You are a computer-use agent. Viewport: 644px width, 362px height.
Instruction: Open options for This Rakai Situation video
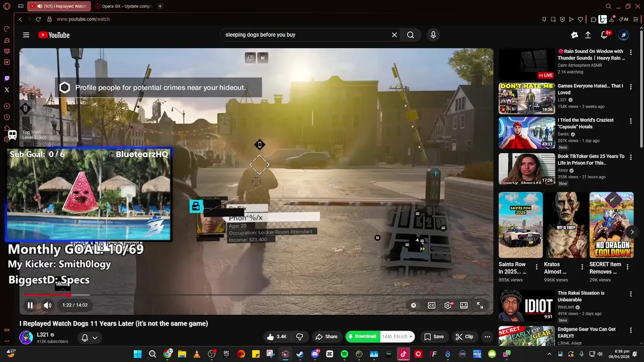point(631,294)
